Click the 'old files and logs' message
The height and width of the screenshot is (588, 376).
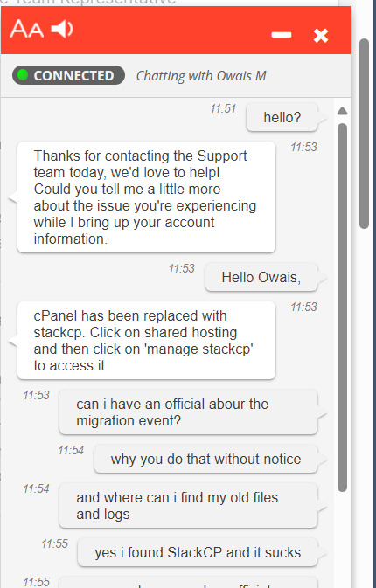coord(188,506)
